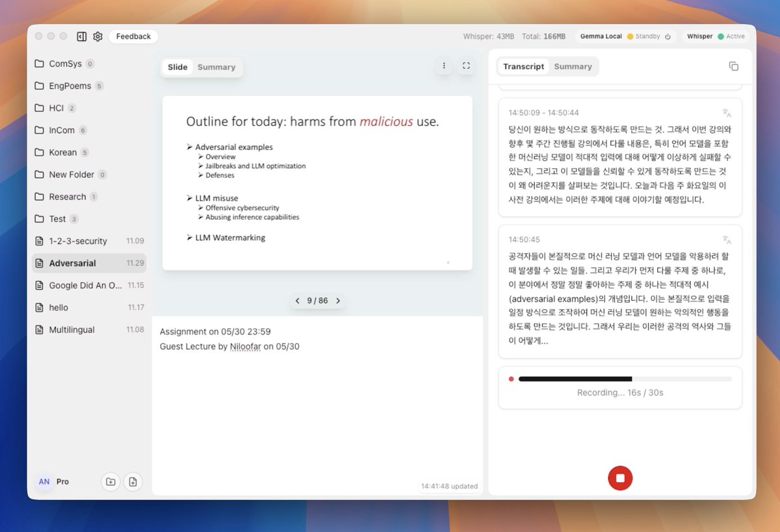
Task: Open the EngPoems folder
Action: point(88,86)
